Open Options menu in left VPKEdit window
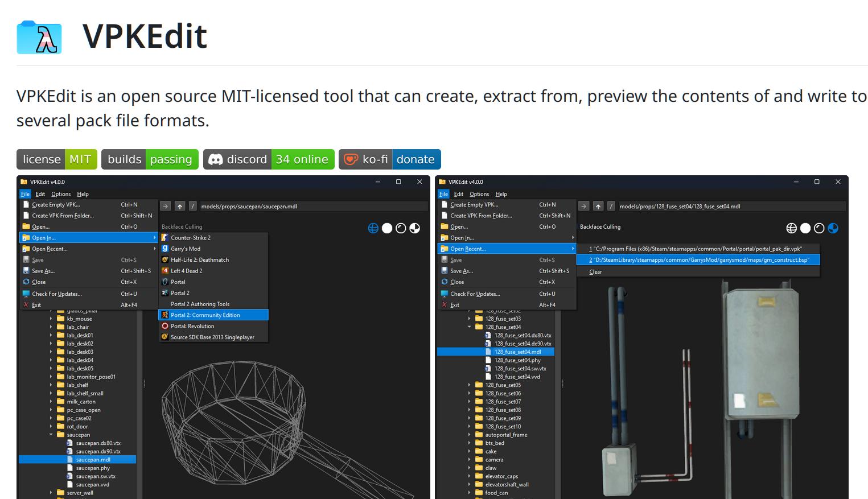The image size is (868, 499). point(61,194)
